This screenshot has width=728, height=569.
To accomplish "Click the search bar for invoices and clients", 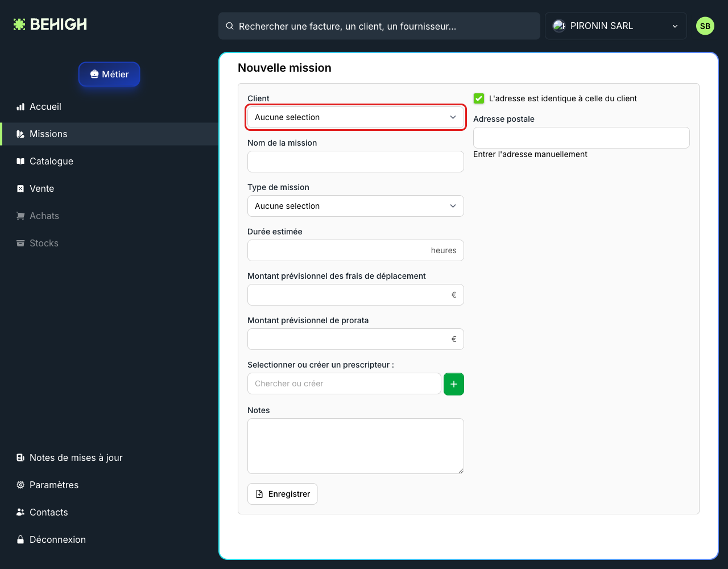I will [x=379, y=26].
